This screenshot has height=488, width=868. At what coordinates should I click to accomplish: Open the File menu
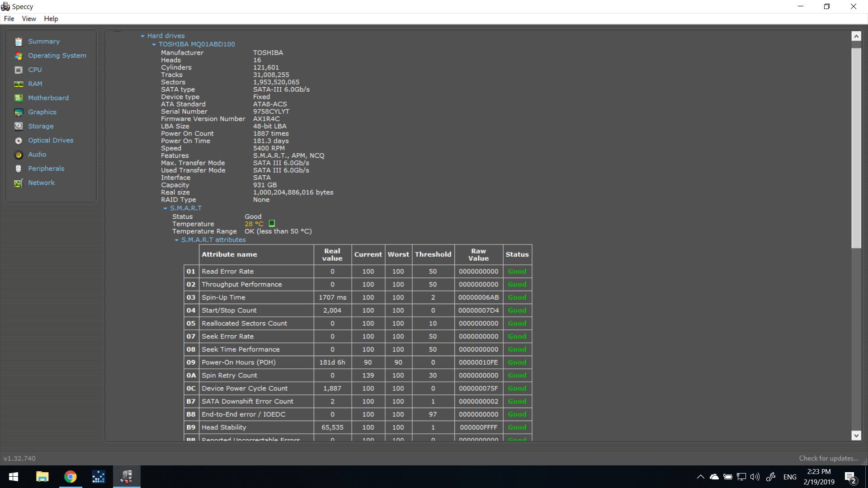tap(9, 19)
